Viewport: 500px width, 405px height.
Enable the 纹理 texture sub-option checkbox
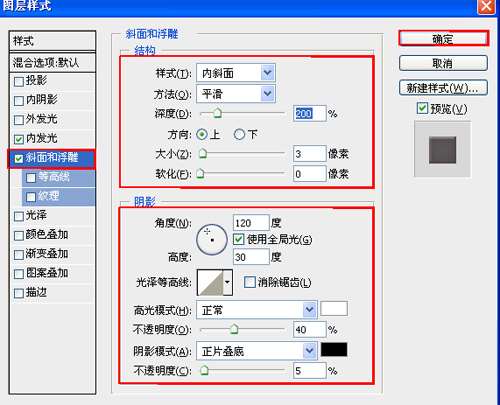(x=31, y=197)
